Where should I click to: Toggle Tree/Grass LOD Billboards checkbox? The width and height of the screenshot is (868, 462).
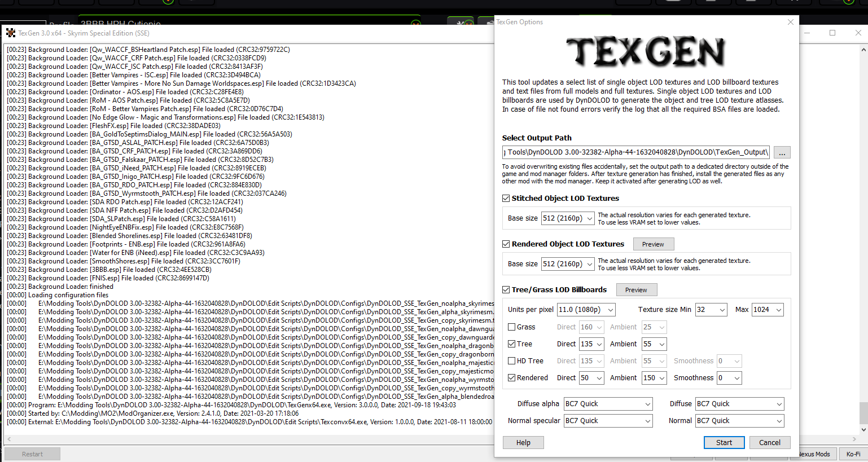(506, 290)
